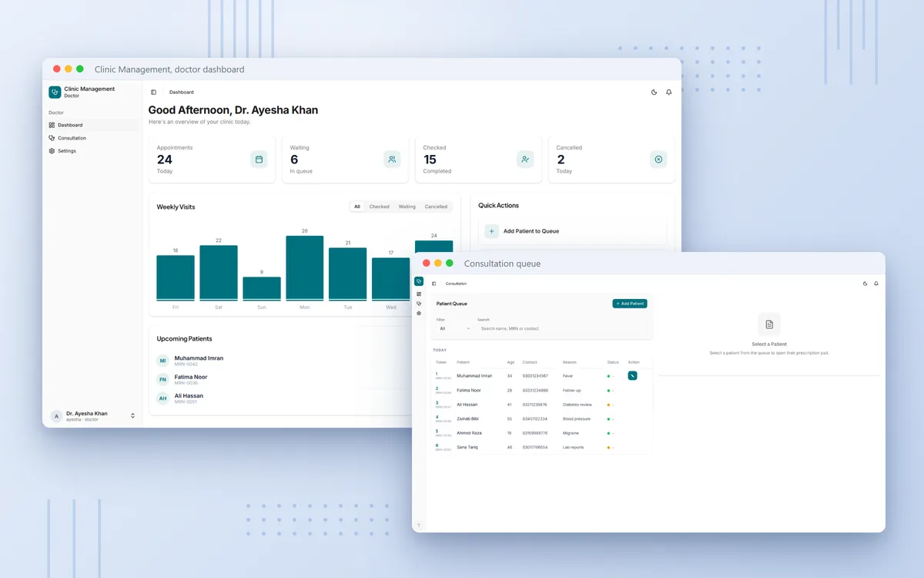
Task: Click the Appointments calendar icon
Action: pos(259,160)
